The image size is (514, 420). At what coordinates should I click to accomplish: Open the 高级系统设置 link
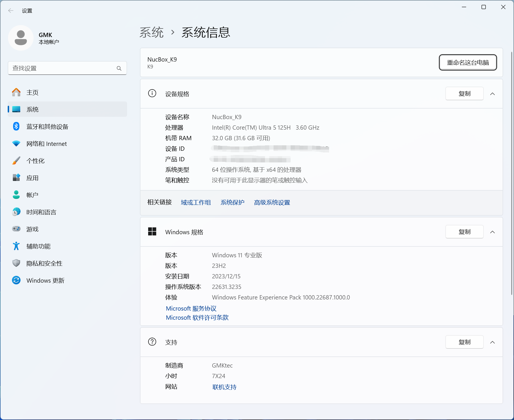(272, 203)
